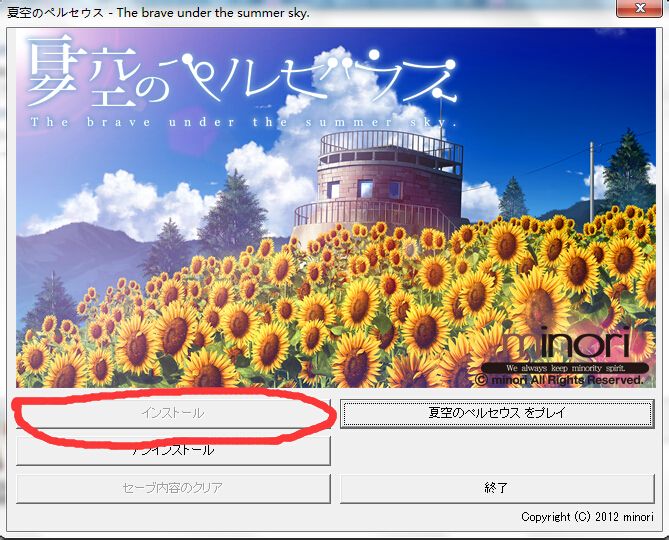Exit installer with 終了 button
Screen dimensions: 669x540
point(497,488)
